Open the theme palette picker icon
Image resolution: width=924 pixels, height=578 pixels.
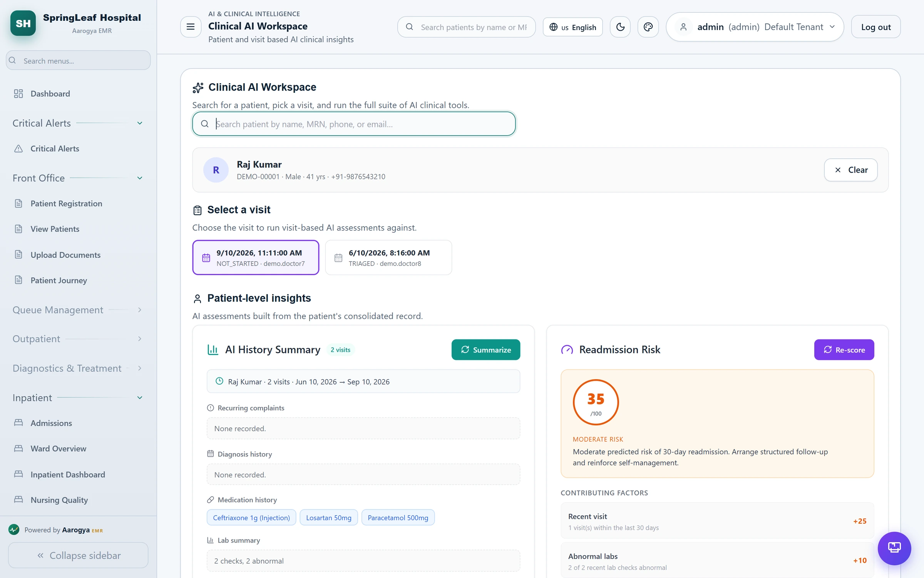(x=648, y=27)
